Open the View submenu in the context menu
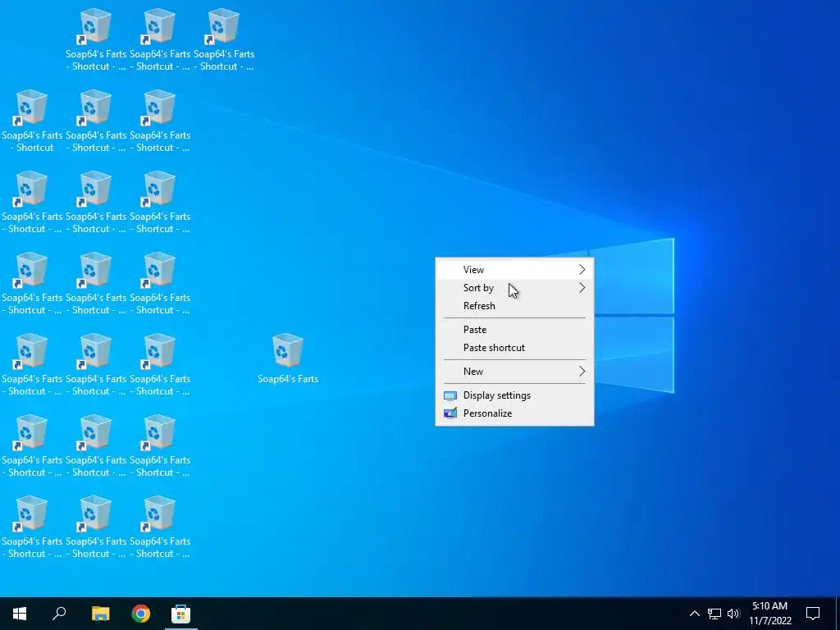Screen dimensions: 840x630 [x=514, y=269]
